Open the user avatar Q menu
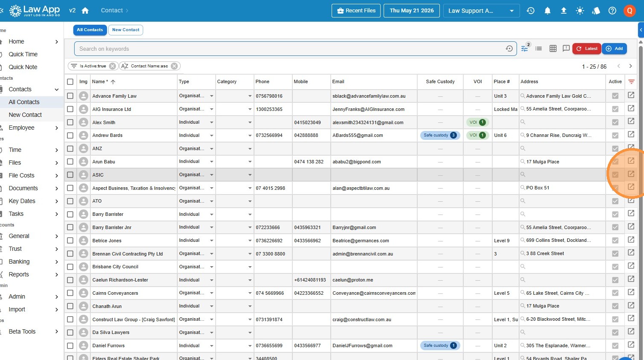This screenshot has height=360, width=644. [630, 11]
